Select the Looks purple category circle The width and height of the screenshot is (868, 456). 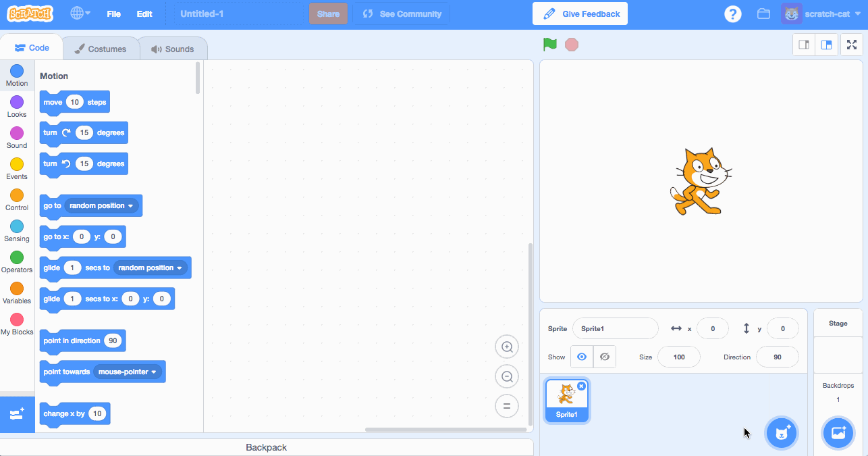pos(17,102)
